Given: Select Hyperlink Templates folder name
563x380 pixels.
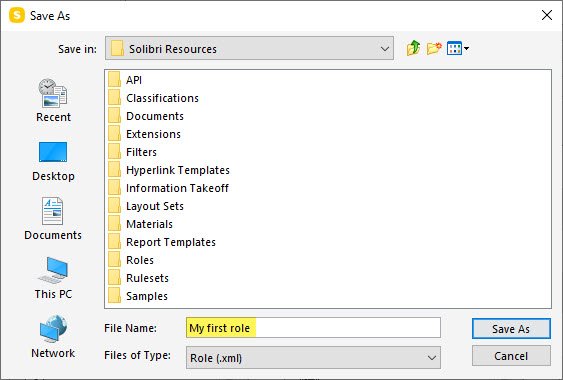Looking at the screenshot, I should [178, 170].
